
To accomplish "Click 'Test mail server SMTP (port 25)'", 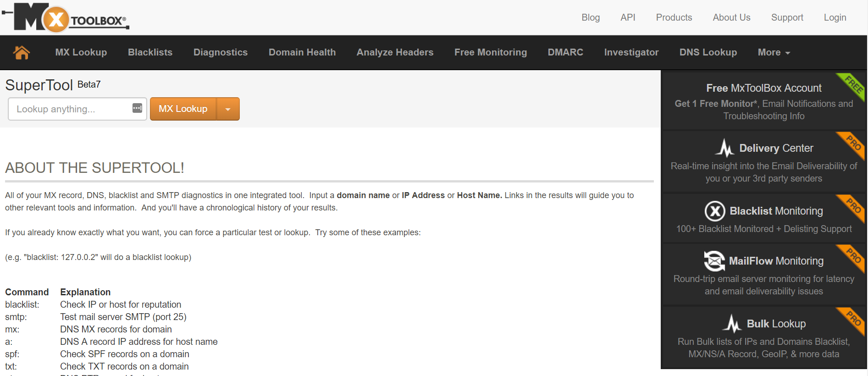I will tap(123, 317).
